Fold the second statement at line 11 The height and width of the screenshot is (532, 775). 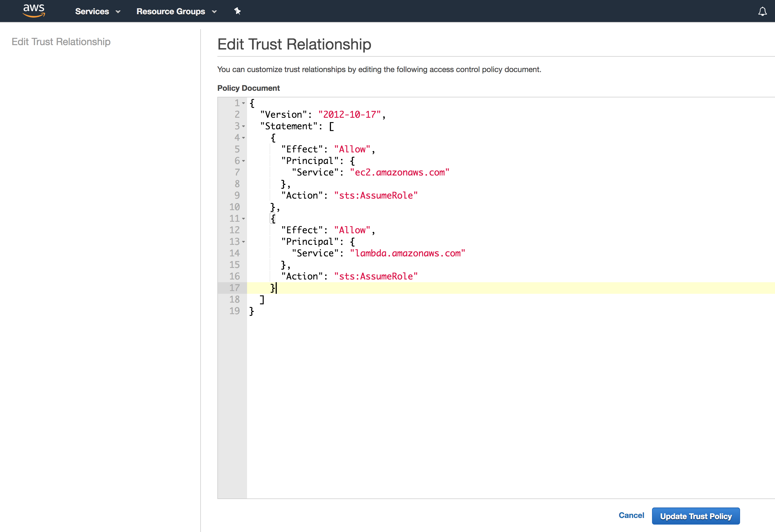click(x=243, y=219)
